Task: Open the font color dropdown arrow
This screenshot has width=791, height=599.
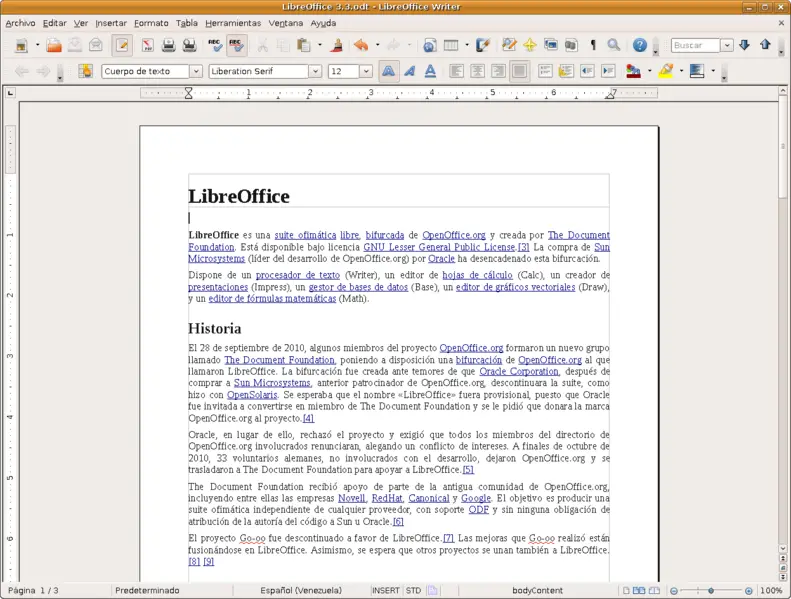Action: pyautogui.click(x=649, y=71)
